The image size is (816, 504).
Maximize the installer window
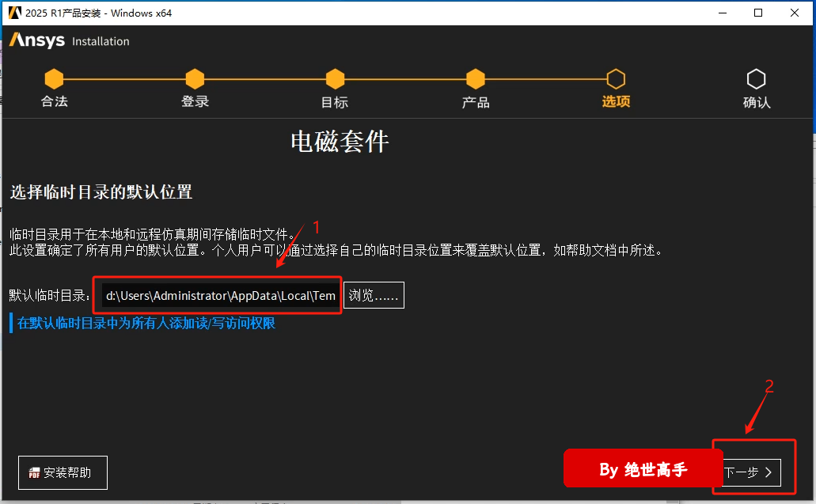coord(758,13)
